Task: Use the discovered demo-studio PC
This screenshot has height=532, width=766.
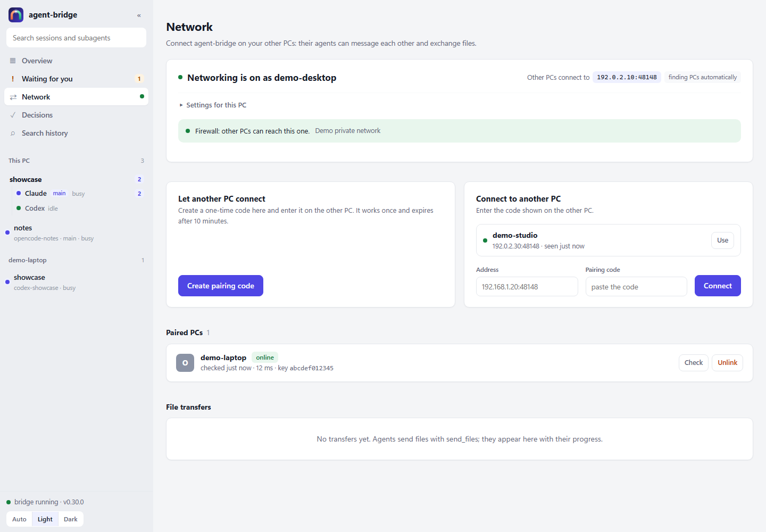Action: (x=722, y=240)
